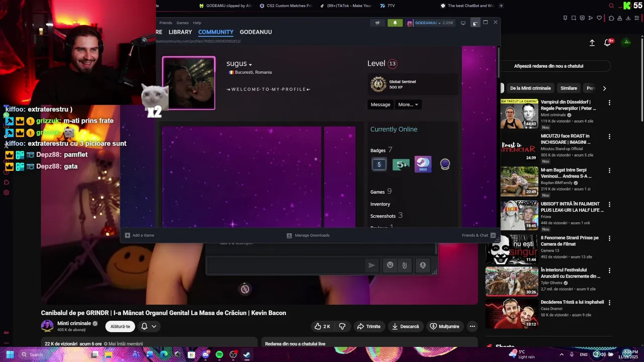The image size is (644, 362).
Task: Like the video with 2 K likes
Action: coord(322,326)
